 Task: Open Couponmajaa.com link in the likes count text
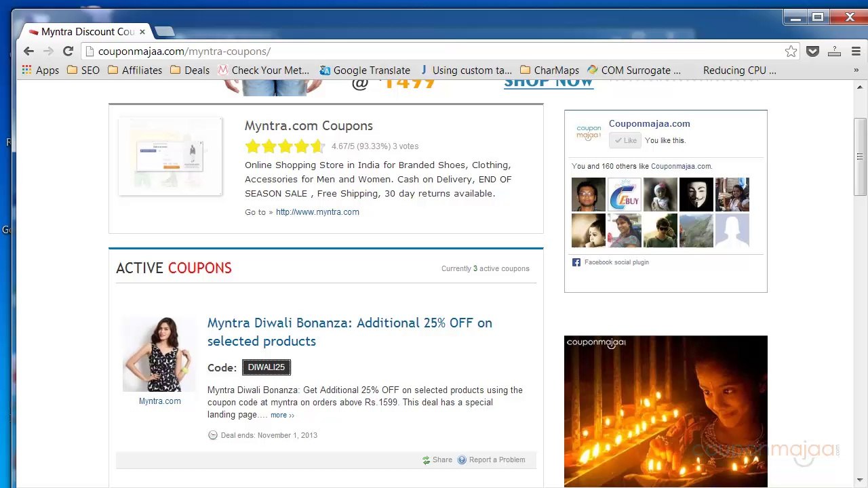click(x=681, y=166)
